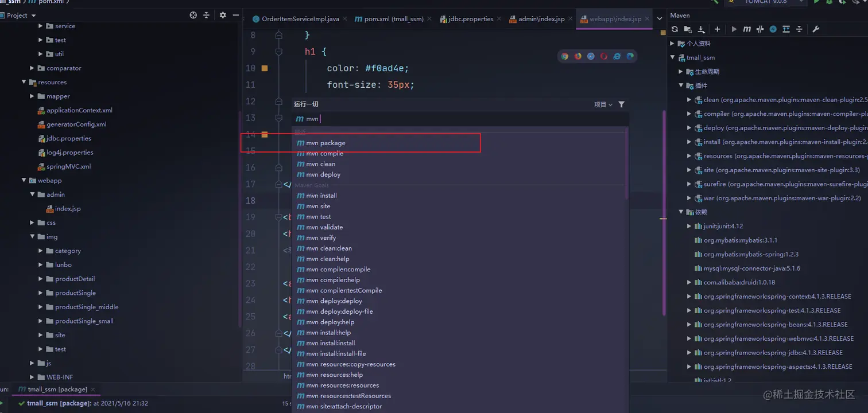
Task: Click Maven run build play icon
Action: point(734,29)
